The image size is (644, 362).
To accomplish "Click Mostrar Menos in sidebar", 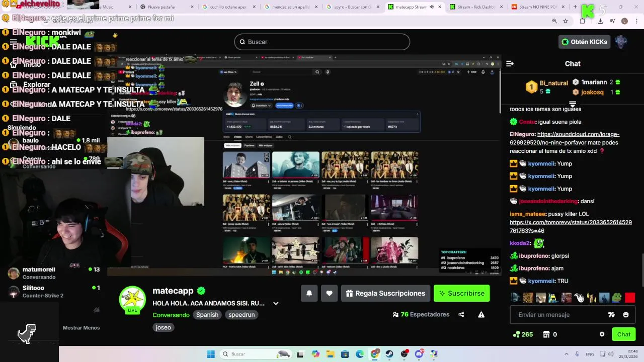I will point(81,328).
